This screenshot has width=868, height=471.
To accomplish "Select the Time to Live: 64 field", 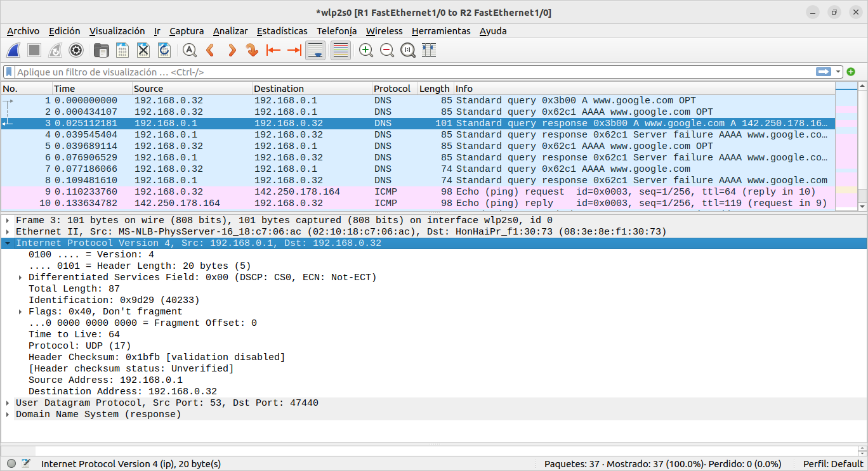I will pos(74,334).
